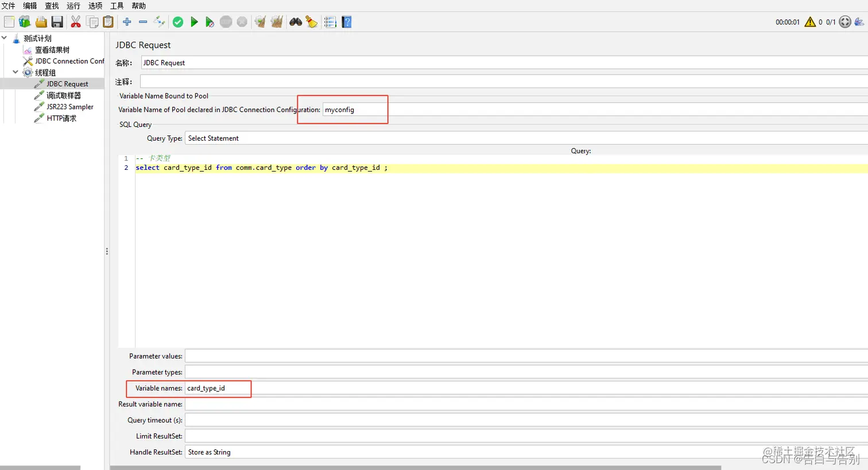Screen dimensions: 868x470
Task: Collapse the 测试计划 tree node
Action: 5,38
